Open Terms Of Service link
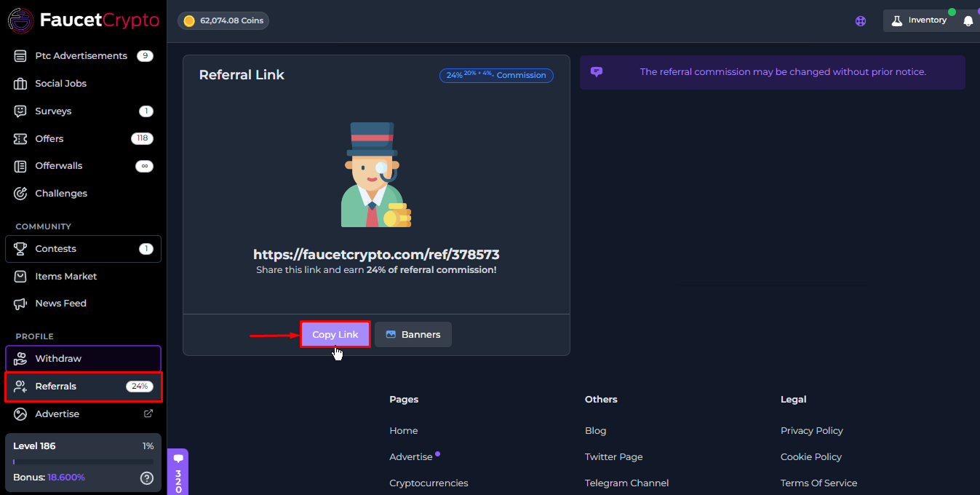This screenshot has width=980, height=495. tap(819, 483)
